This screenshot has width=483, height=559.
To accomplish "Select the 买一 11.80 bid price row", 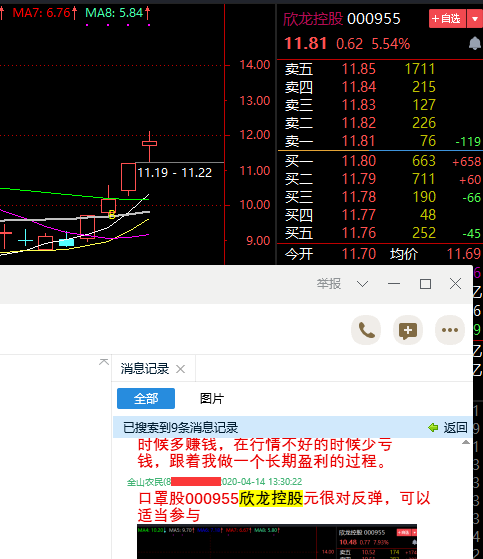I will [380, 161].
